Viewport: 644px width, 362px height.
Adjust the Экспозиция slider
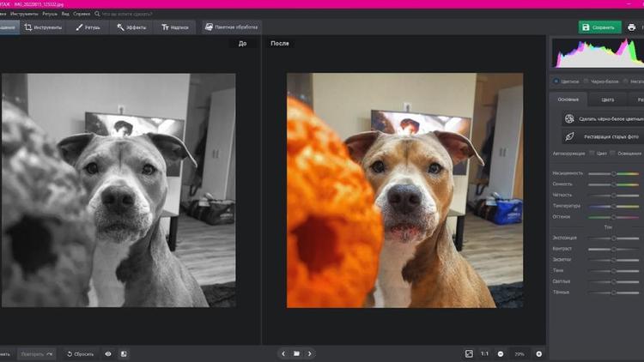[614, 238]
